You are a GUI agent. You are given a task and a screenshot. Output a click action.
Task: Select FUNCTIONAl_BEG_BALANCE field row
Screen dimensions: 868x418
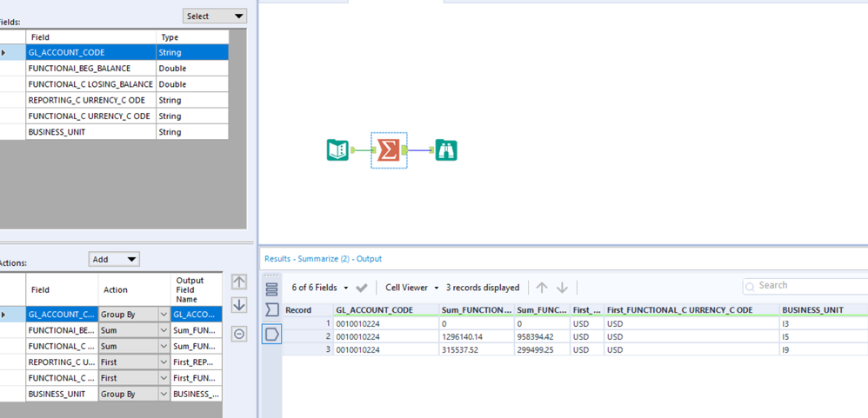coord(127,69)
